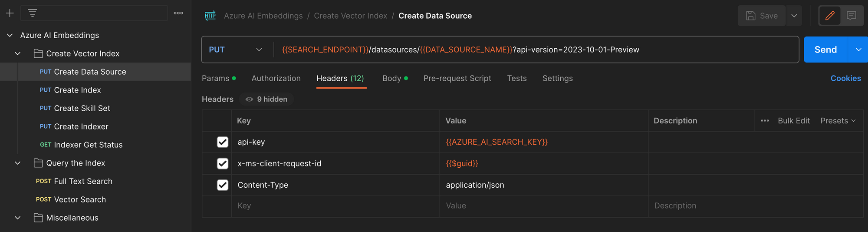
Task: Collapse the Query the Index folder
Action: click(x=18, y=163)
